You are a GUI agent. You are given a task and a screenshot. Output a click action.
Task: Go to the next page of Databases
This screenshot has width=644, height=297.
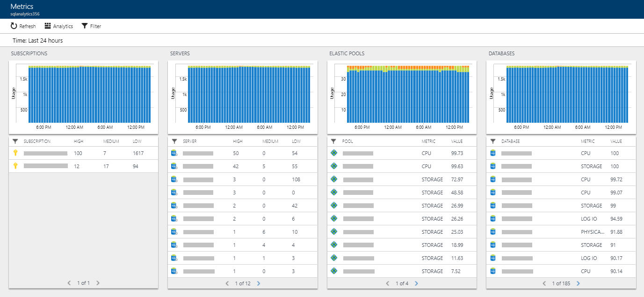578,283
